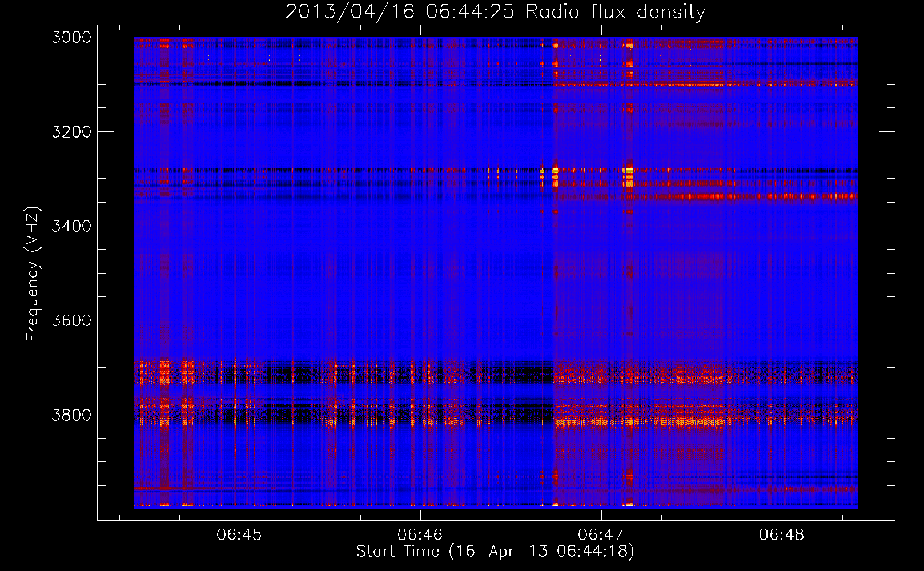Click the '06:45' time axis label
The image size is (924, 571).
239,534
